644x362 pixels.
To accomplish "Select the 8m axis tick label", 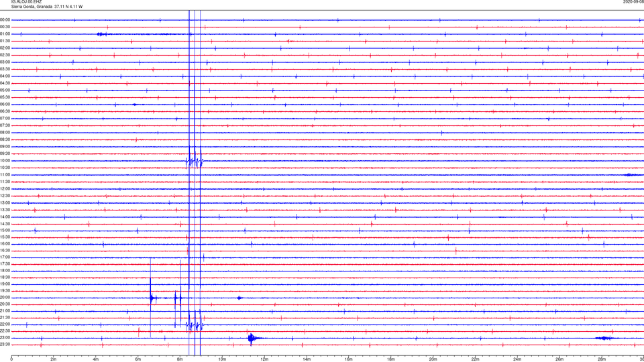I will 180,359.
